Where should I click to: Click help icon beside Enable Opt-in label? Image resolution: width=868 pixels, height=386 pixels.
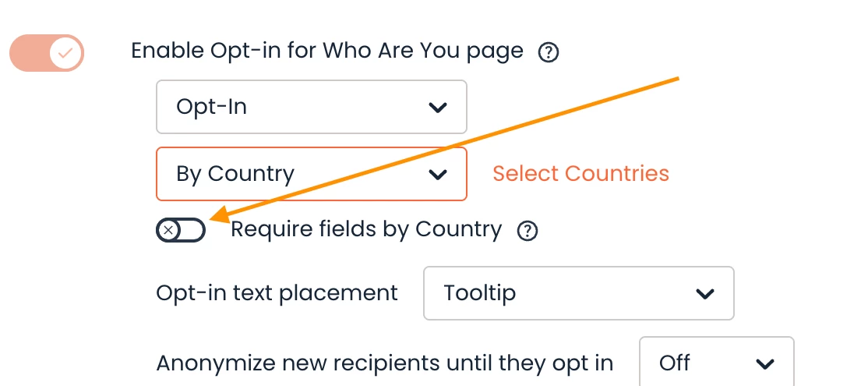[x=549, y=53]
